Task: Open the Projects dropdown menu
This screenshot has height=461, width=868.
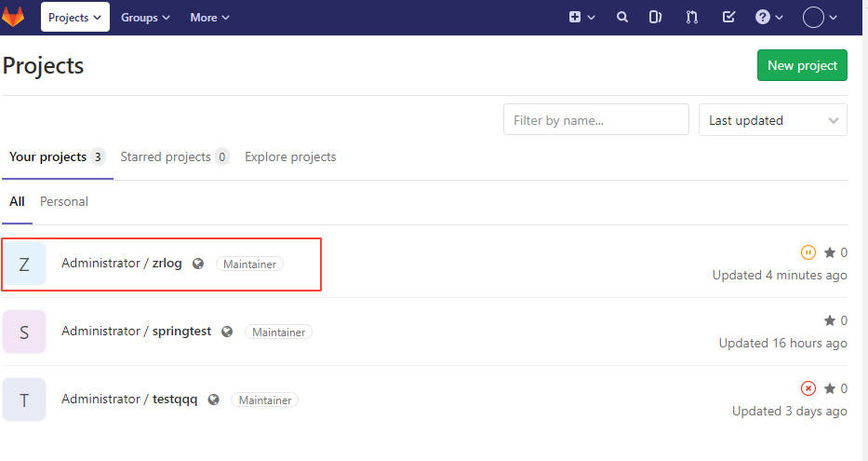Action: [74, 17]
